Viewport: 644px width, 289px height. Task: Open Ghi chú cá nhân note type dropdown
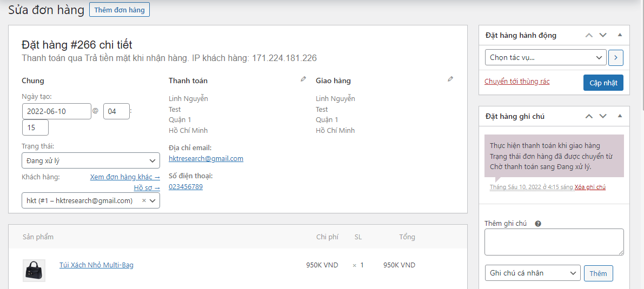(533, 273)
